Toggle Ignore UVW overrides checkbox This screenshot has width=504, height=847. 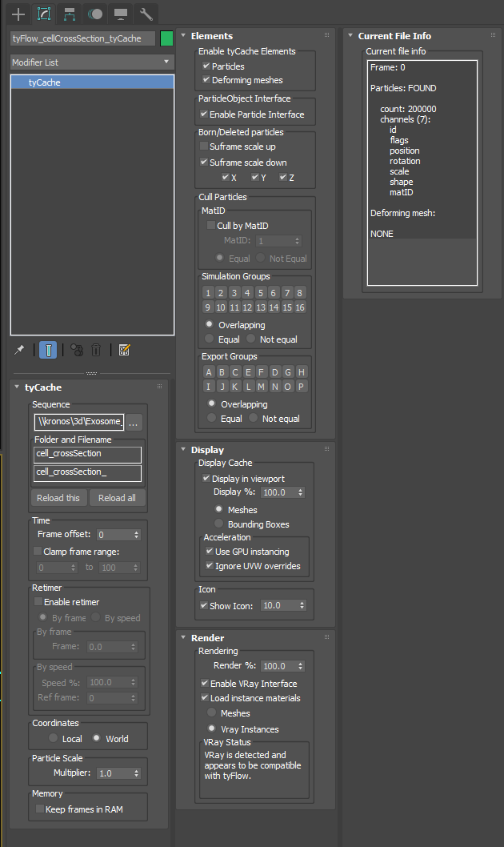pyautogui.click(x=210, y=565)
